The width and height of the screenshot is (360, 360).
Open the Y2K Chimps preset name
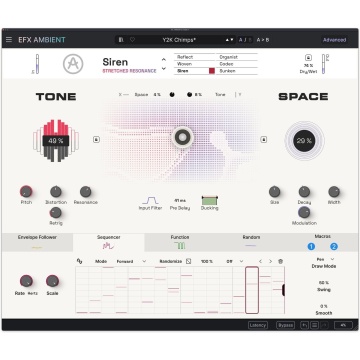(179, 40)
